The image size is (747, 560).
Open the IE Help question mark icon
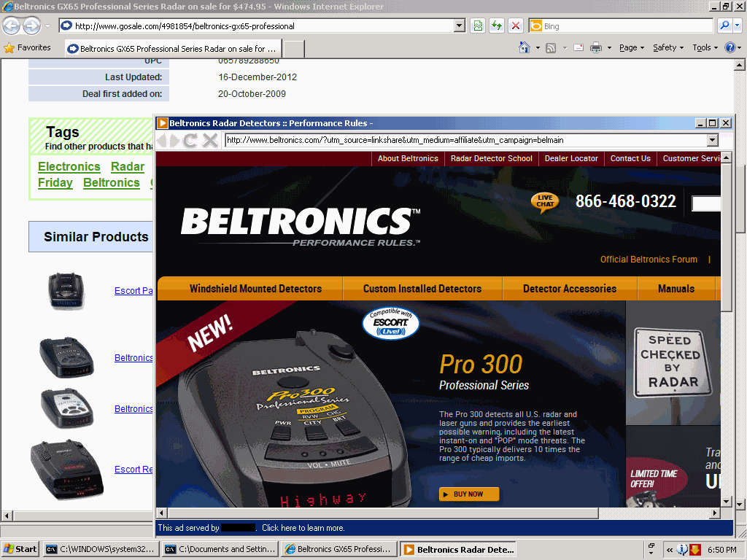[729, 47]
